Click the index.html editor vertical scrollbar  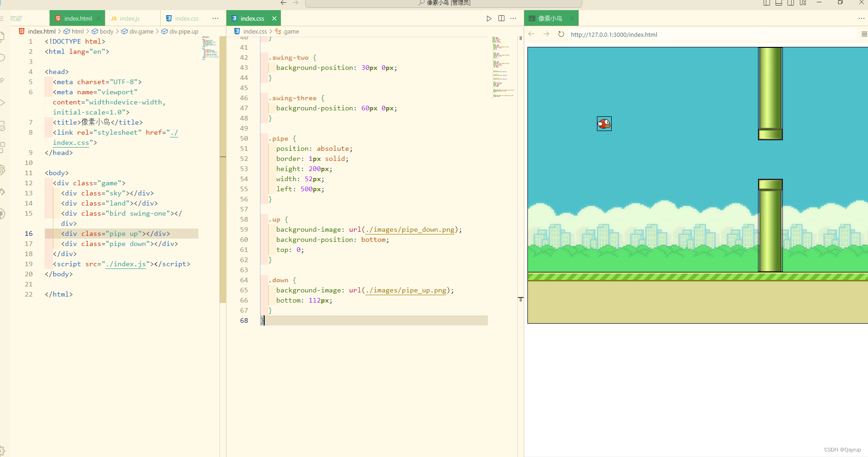pos(223,170)
